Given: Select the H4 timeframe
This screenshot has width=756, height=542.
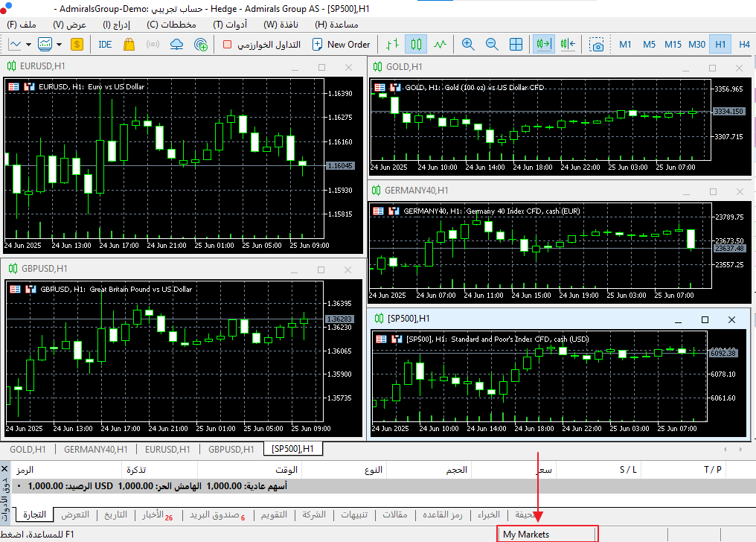Looking at the screenshot, I should [x=744, y=45].
